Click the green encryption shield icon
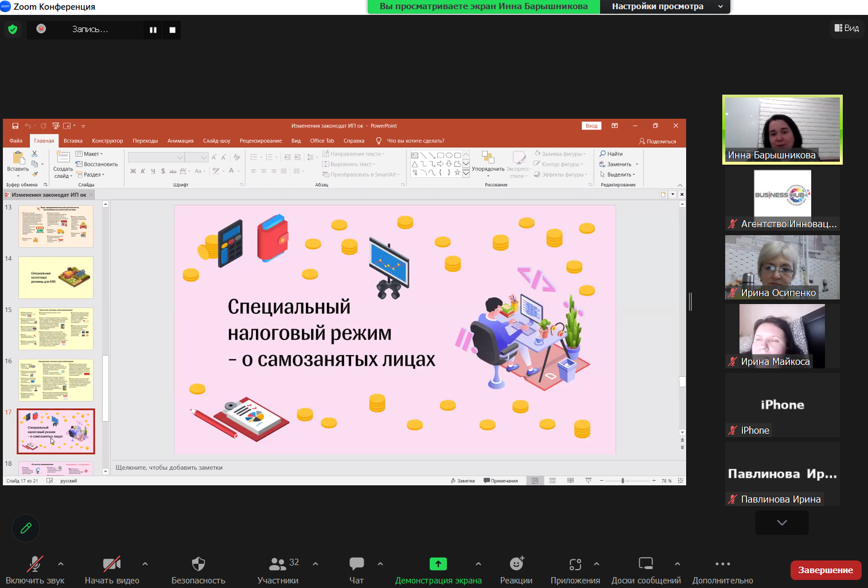The width and height of the screenshot is (868, 588). pos(13,29)
